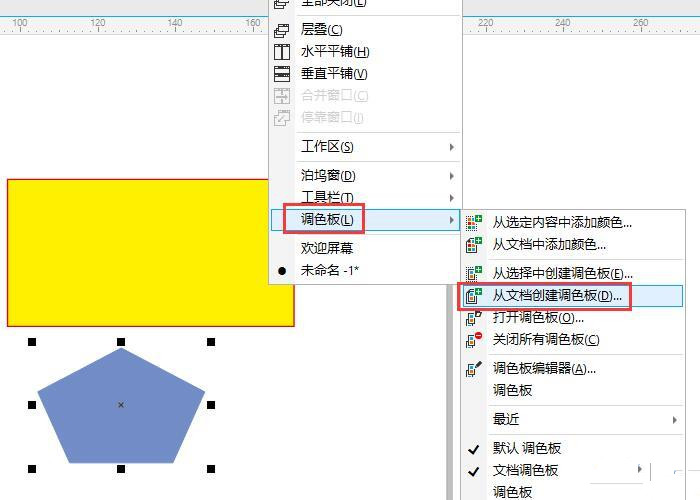Click the 从文档创建调色板 icon

click(x=474, y=296)
